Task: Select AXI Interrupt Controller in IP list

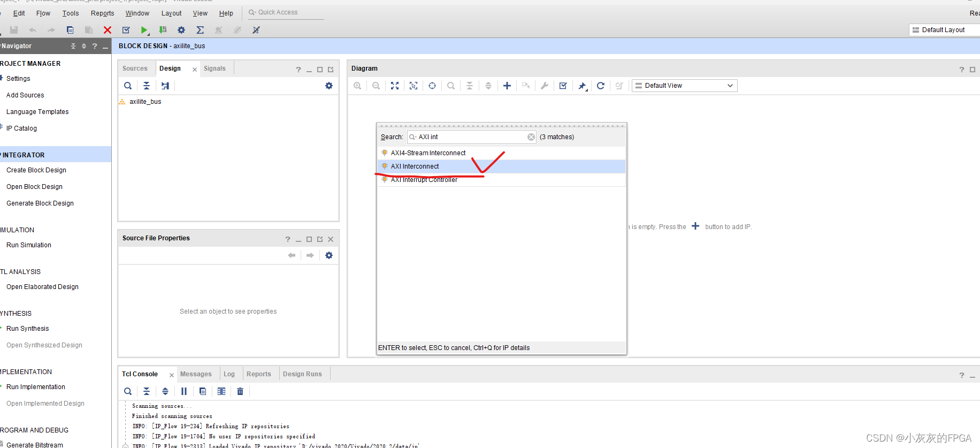Action: tap(501, 180)
